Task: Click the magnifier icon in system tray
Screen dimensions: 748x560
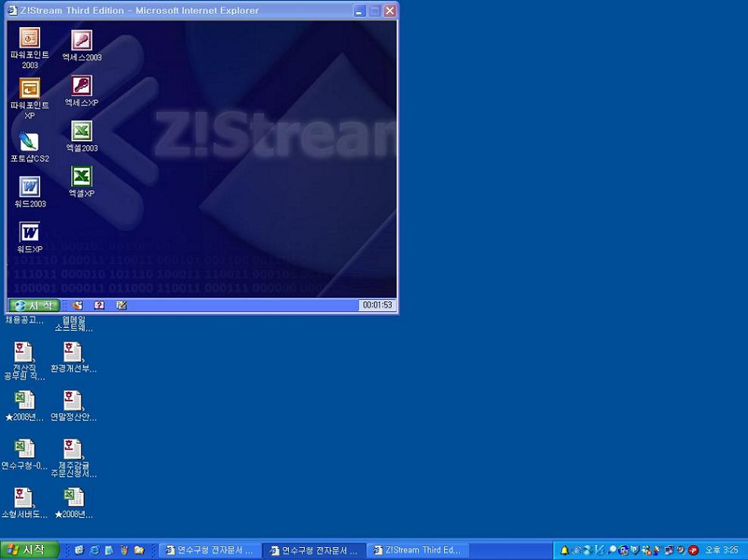Action: [611, 550]
